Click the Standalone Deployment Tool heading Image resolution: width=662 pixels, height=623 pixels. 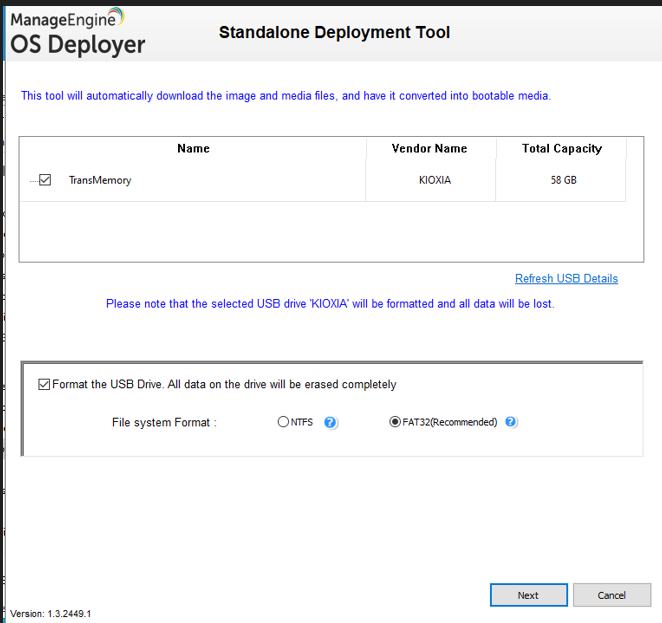coord(334,33)
